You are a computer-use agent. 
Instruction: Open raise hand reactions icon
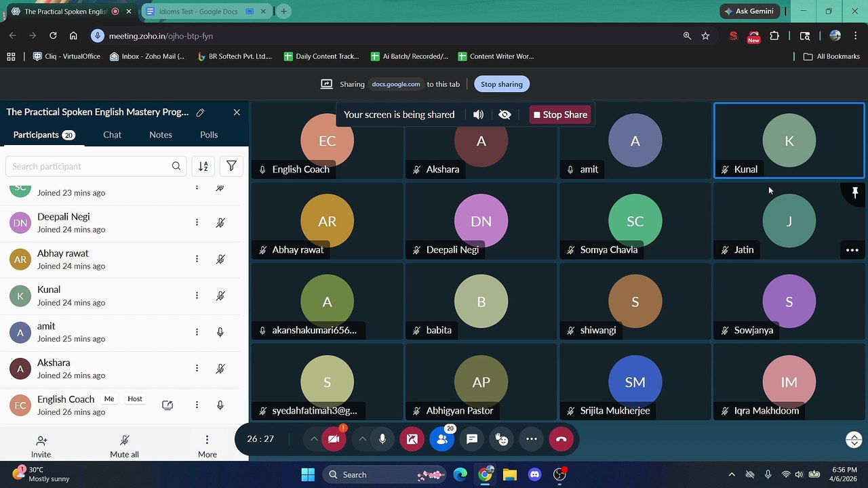[x=502, y=439]
